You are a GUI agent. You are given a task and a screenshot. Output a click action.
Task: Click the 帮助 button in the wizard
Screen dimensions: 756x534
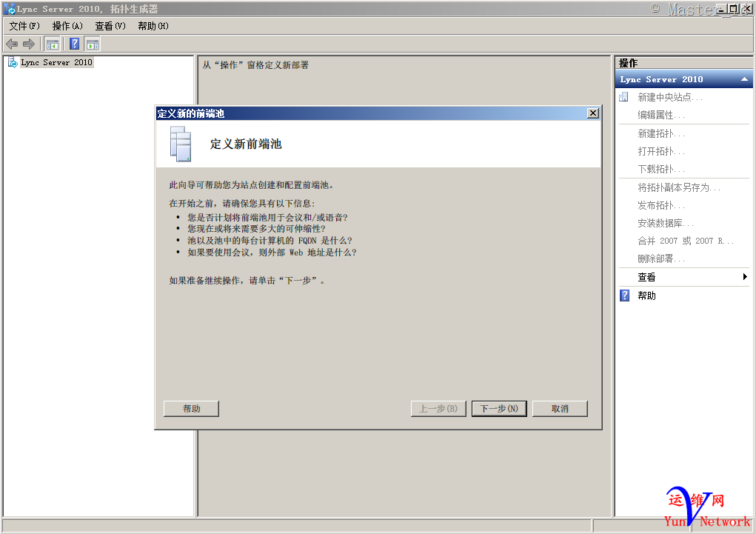(192, 409)
